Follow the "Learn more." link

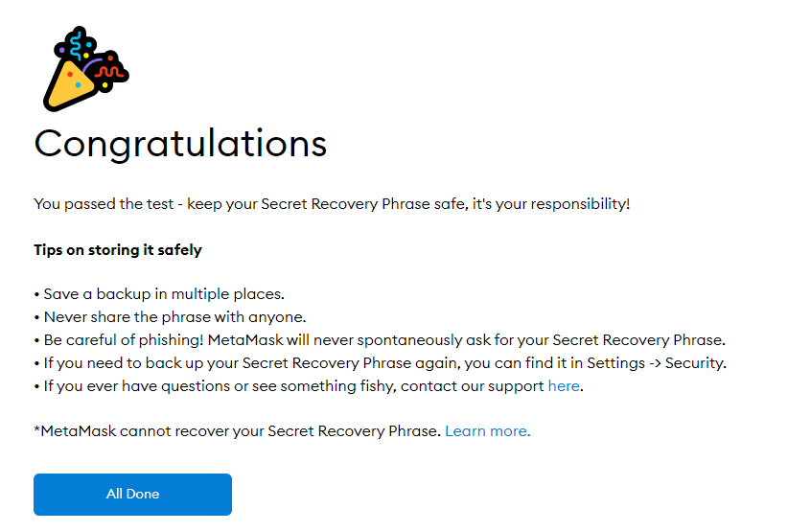487,431
